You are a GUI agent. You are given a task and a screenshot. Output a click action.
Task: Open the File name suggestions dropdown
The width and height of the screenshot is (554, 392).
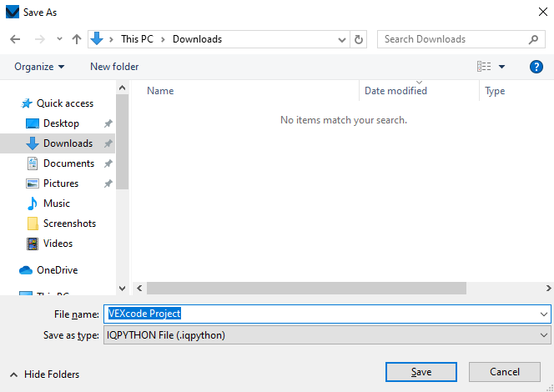coord(544,314)
